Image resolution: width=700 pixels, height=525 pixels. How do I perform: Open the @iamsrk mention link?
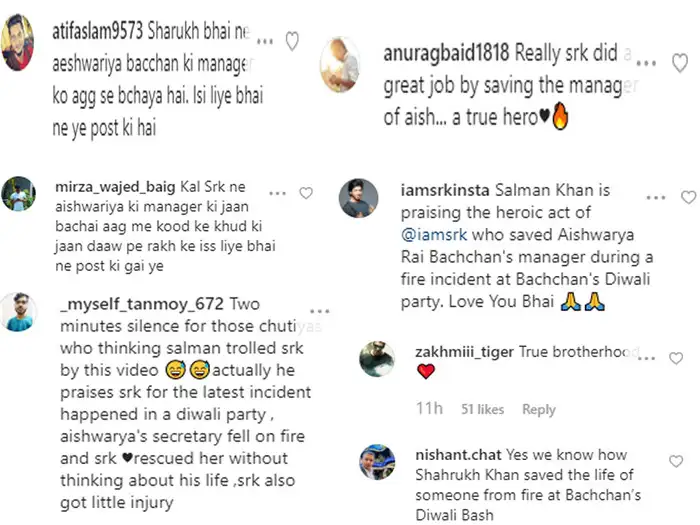coord(434,235)
